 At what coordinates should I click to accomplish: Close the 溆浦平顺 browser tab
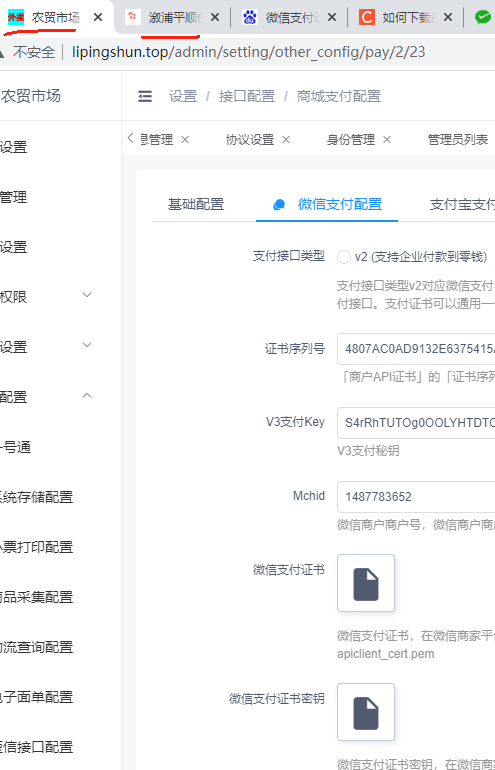tap(215, 18)
